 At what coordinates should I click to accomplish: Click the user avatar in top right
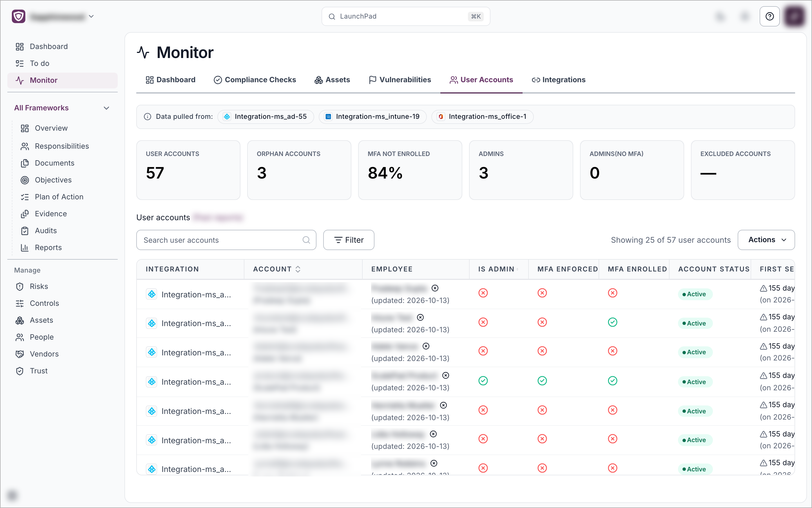[794, 16]
